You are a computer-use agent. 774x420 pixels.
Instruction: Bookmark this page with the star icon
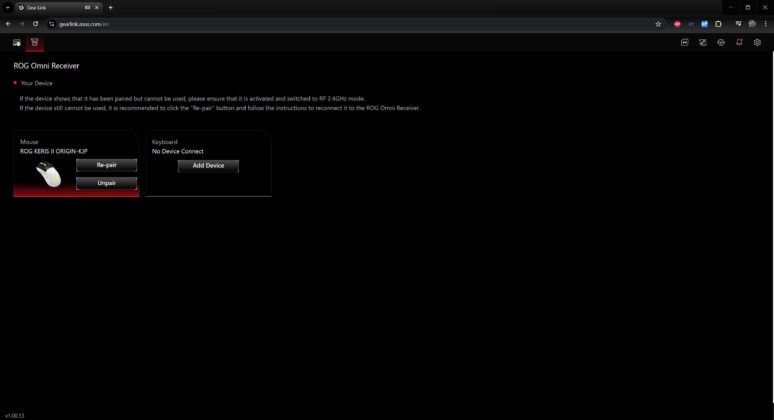tap(658, 24)
